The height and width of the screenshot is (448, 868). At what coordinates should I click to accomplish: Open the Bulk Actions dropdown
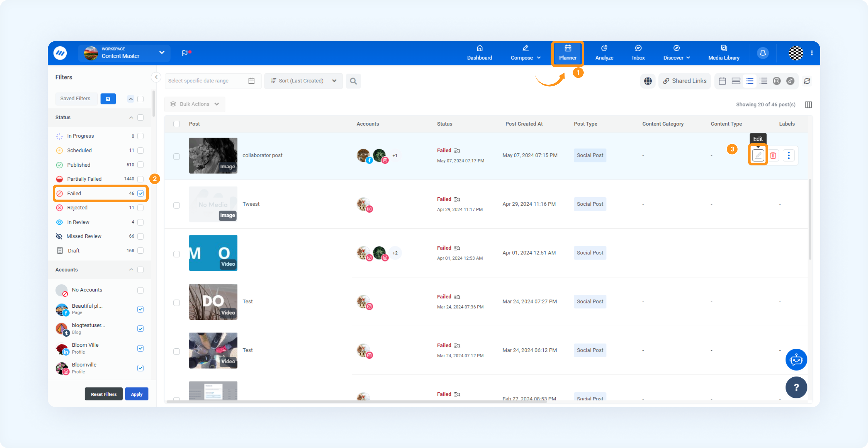click(195, 104)
